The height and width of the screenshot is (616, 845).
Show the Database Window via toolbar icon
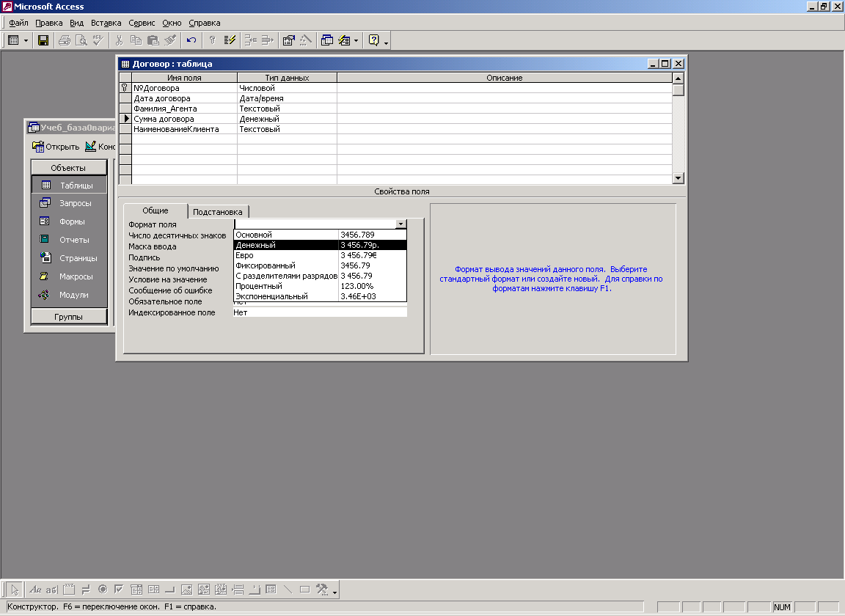327,40
